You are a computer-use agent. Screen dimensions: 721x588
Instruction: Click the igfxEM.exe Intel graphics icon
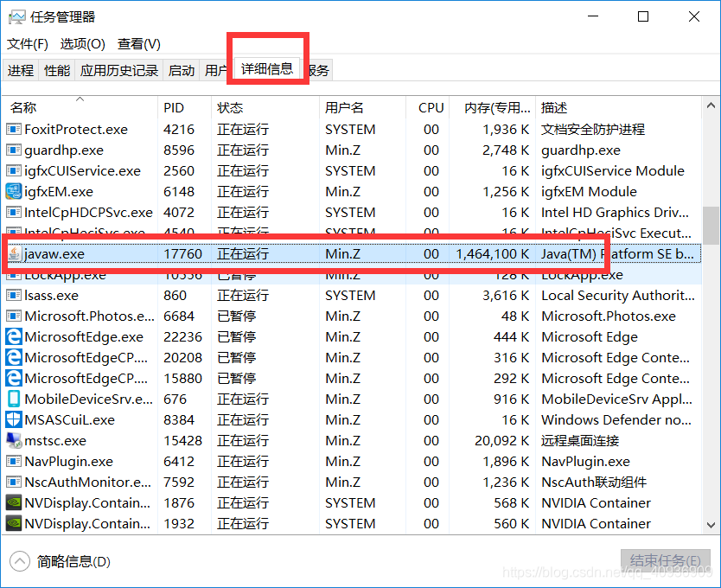point(13,191)
